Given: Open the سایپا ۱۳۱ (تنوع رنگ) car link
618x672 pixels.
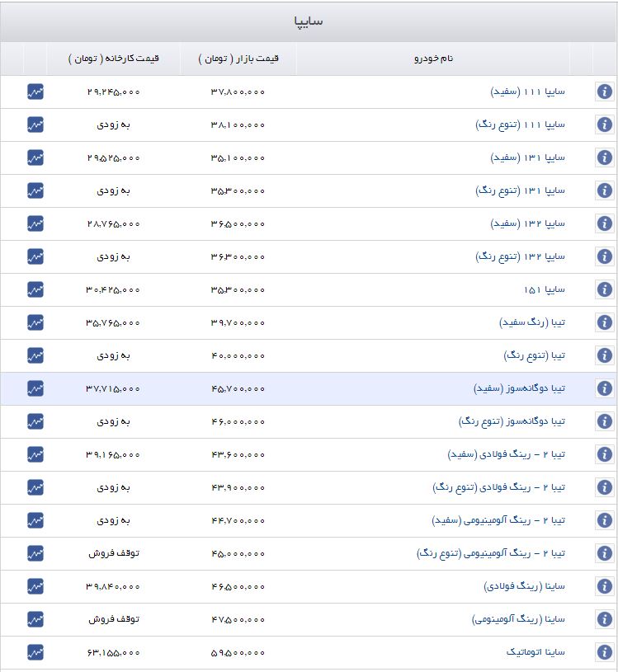Looking at the screenshot, I should 520,190.
